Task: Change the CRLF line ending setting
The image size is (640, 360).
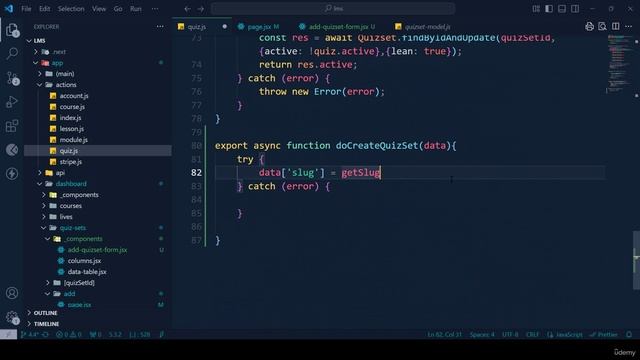Action: [532, 334]
